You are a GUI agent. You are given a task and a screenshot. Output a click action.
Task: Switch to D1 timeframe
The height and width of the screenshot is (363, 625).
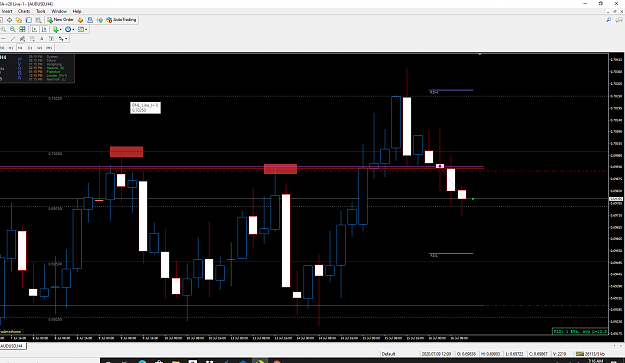pos(29,48)
